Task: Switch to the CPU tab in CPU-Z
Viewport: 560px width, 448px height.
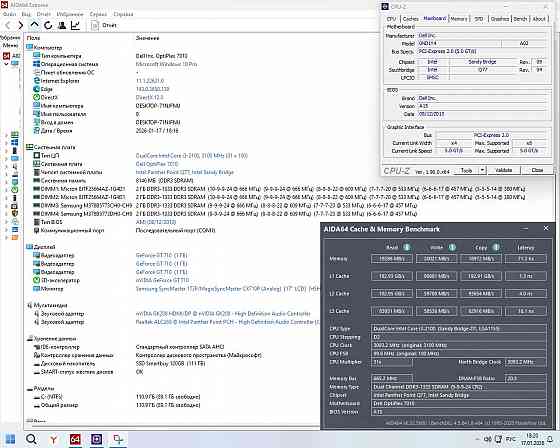Action: point(391,19)
